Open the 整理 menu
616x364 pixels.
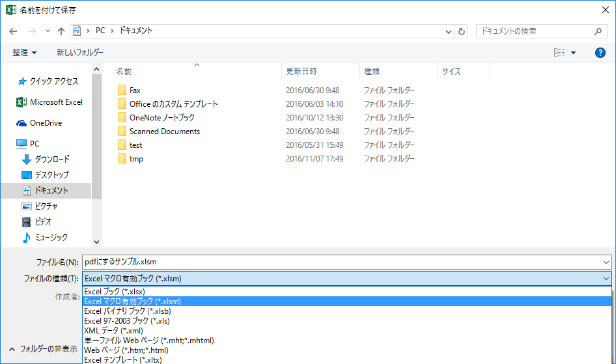(24, 52)
